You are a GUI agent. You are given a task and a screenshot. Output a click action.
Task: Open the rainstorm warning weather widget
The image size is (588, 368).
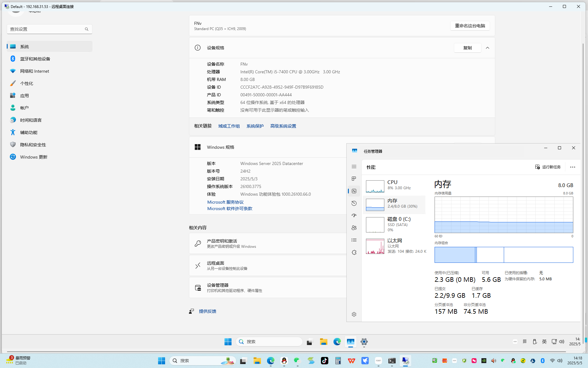pyautogui.click(x=19, y=361)
